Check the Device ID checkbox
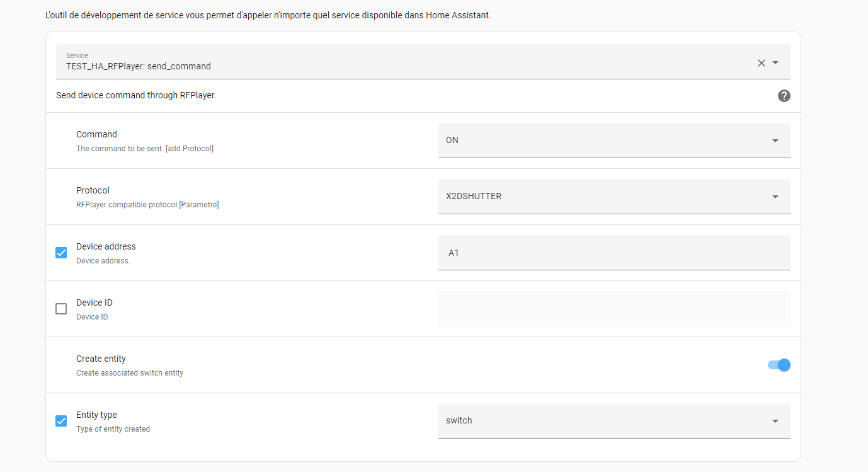 61,309
